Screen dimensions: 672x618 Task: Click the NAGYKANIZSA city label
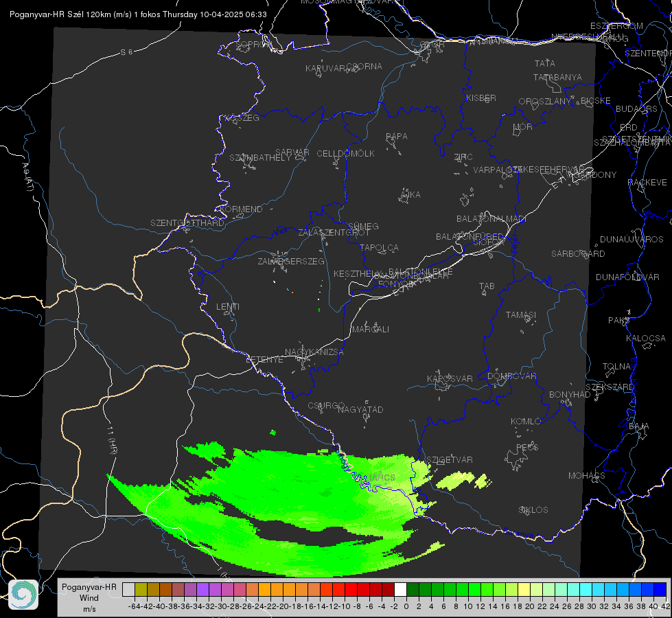pyautogui.click(x=314, y=352)
